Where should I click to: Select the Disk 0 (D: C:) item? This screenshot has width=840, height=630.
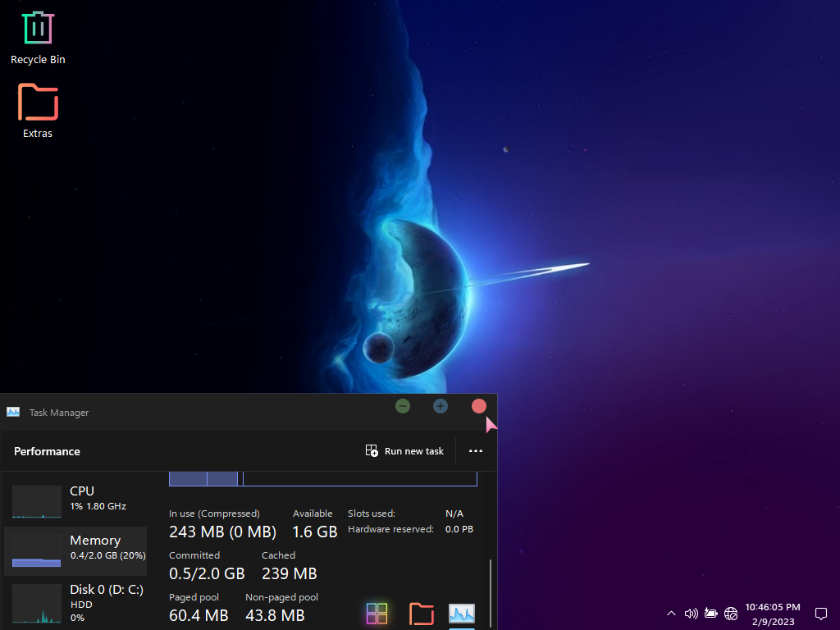point(75,603)
